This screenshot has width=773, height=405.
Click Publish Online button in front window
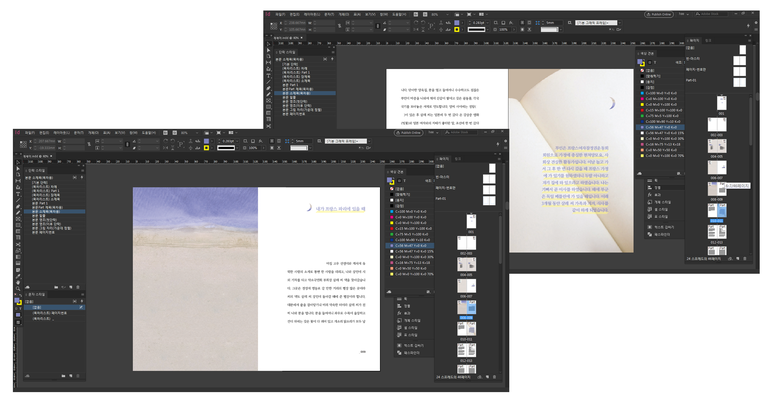tap(411, 132)
